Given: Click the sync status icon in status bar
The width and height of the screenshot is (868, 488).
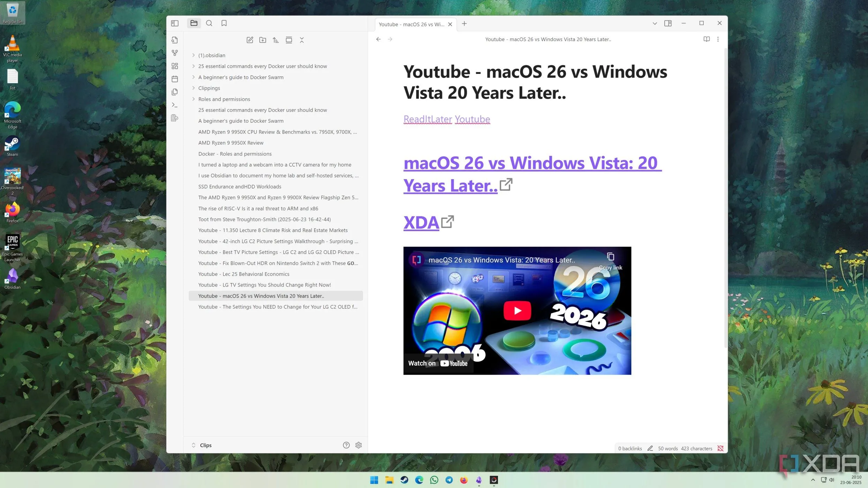Looking at the screenshot, I should pyautogui.click(x=720, y=449).
